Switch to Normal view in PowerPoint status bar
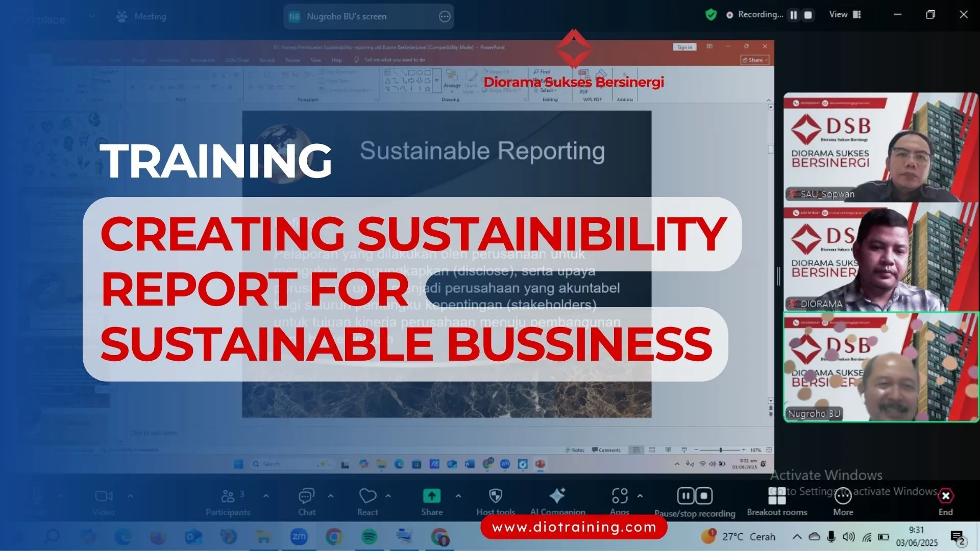This screenshot has height=551, width=980. click(x=636, y=450)
